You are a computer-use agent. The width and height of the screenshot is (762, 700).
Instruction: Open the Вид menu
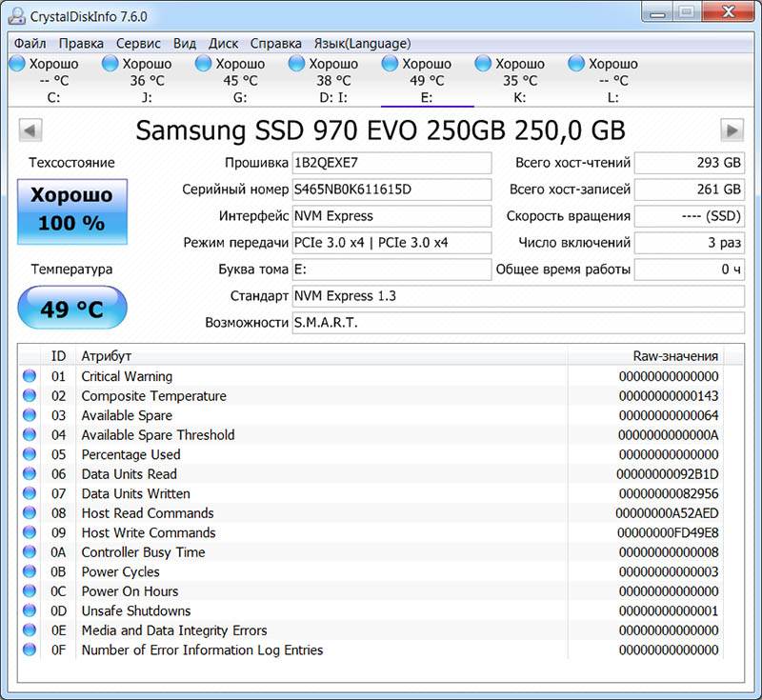[185, 44]
